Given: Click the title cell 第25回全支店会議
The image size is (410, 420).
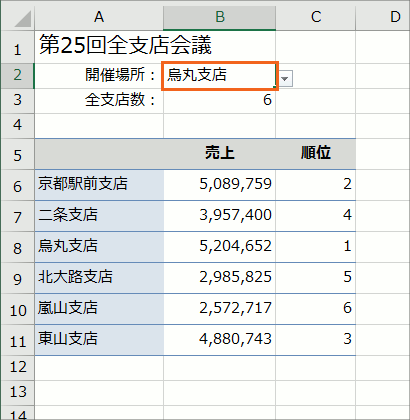Looking at the screenshot, I should pyautogui.click(x=99, y=46).
